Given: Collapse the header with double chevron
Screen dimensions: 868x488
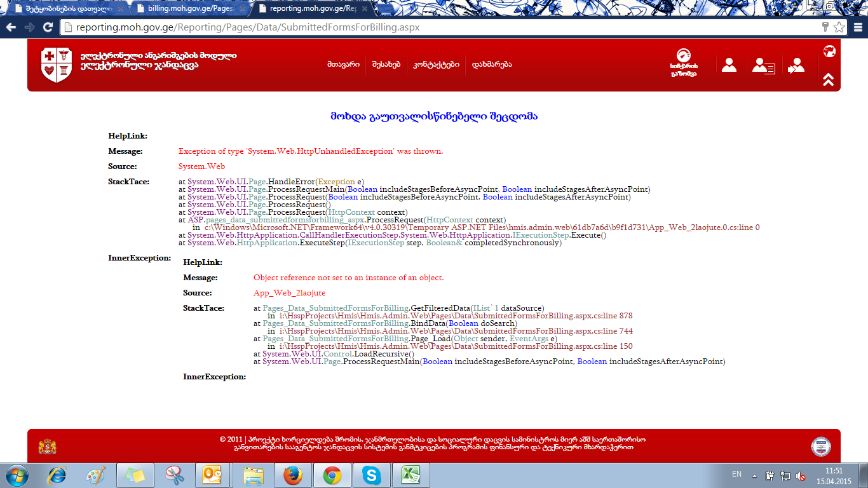Looking at the screenshot, I should click(x=829, y=80).
